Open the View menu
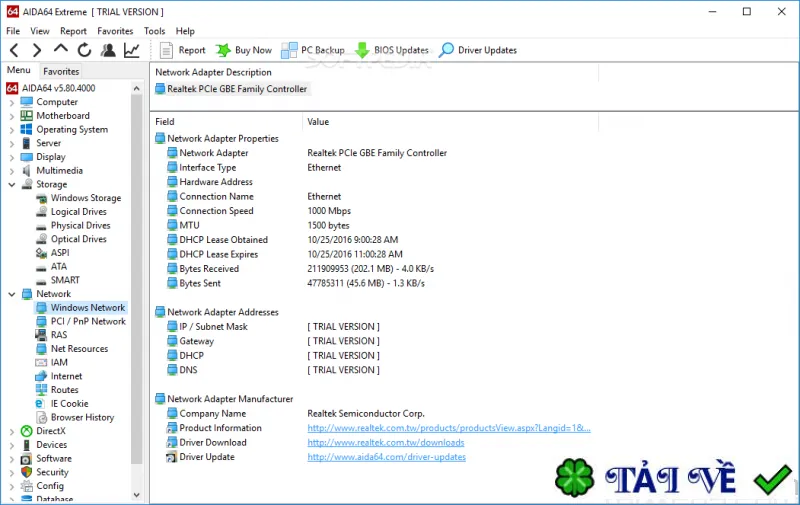This screenshot has height=505, width=800. point(39,31)
